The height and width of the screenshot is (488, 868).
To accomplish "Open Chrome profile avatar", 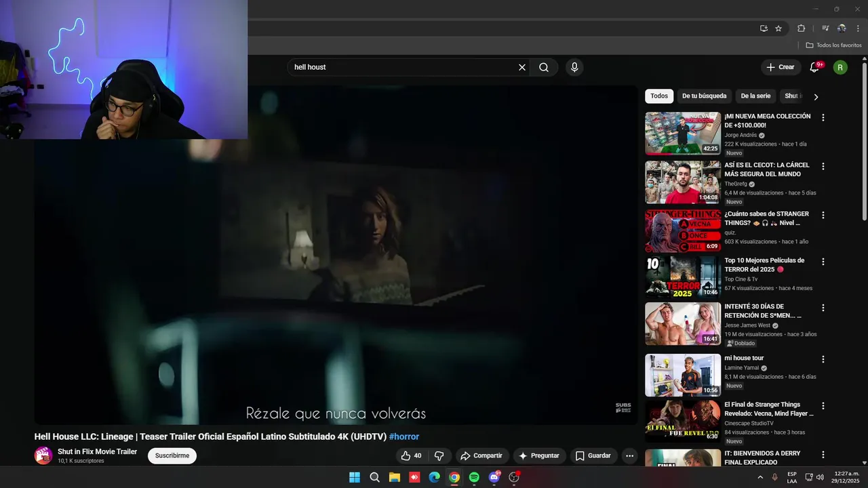I will 842,28.
